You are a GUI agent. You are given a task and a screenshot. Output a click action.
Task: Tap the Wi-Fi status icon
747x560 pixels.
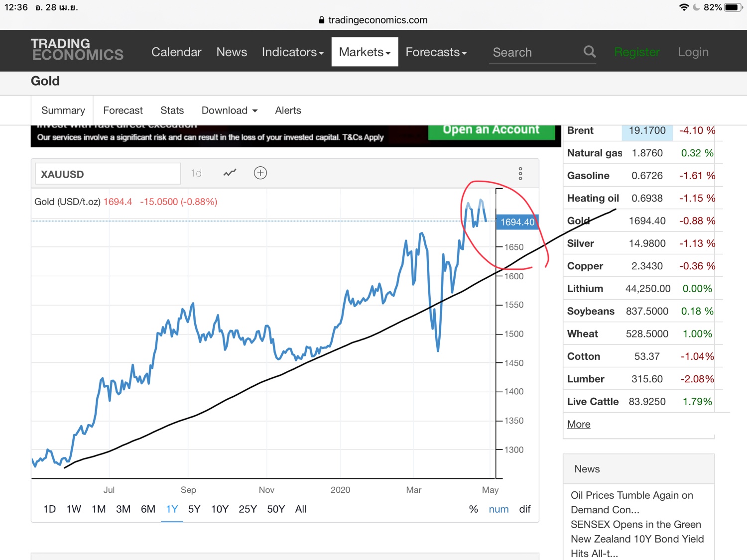684,7
